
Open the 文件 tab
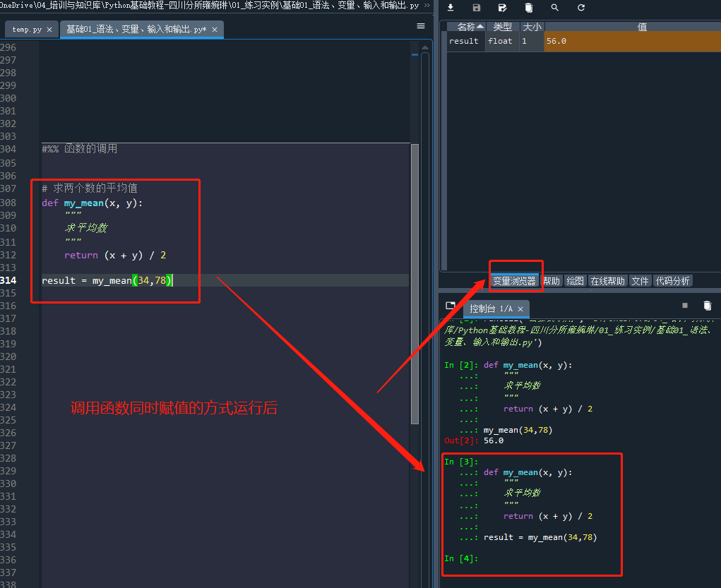click(x=640, y=281)
